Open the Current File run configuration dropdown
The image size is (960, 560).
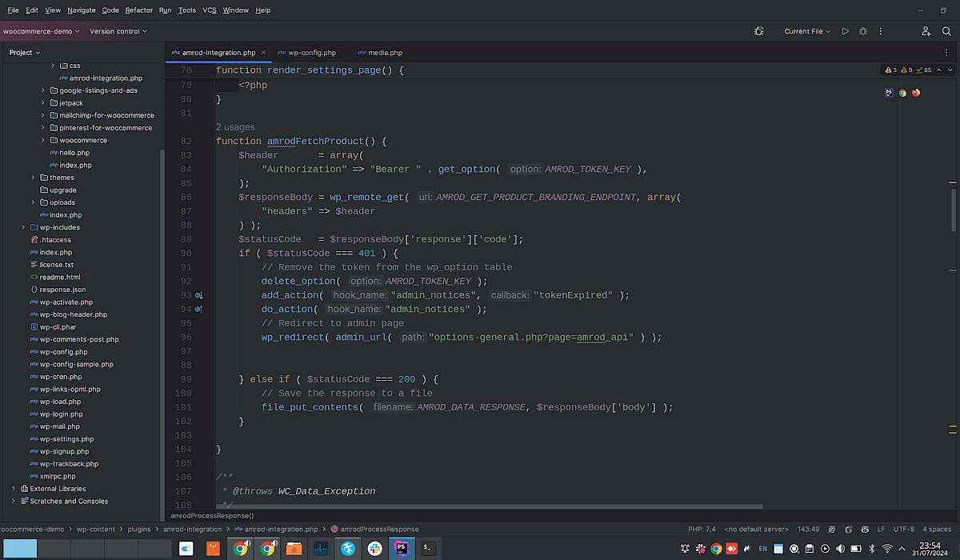click(x=808, y=31)
